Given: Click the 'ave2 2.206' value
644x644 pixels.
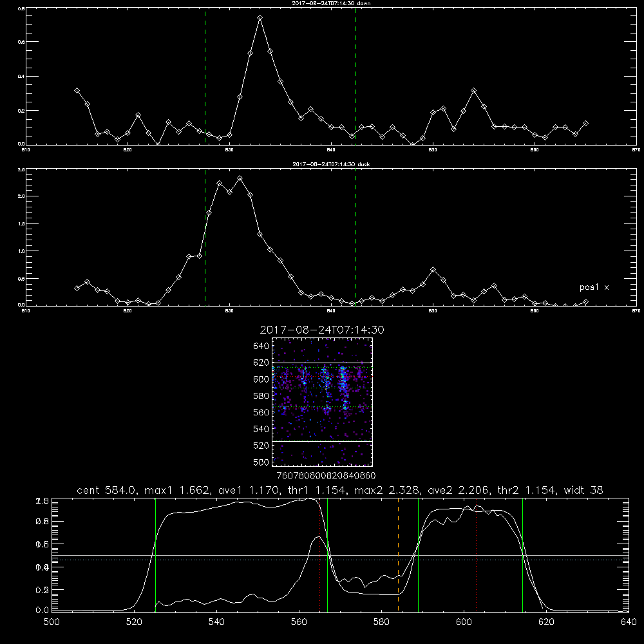Looking at the screenshot, I should coord(459,490).
